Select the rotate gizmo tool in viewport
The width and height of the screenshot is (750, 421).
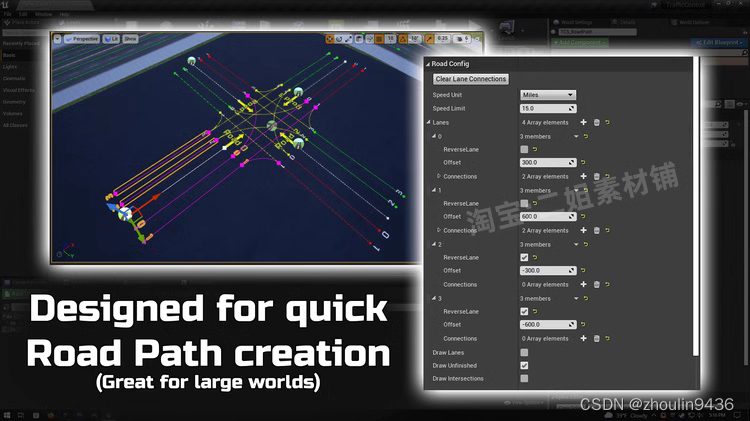339,39
